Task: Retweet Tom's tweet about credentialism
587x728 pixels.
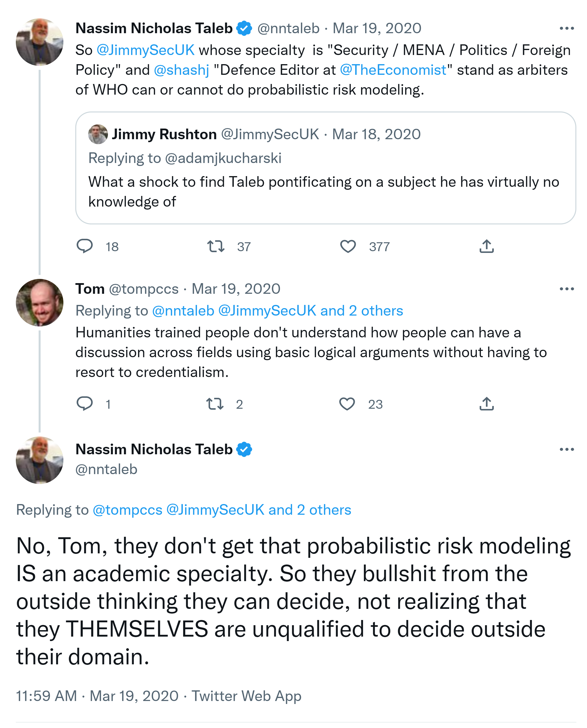Action: pos(215,404)
